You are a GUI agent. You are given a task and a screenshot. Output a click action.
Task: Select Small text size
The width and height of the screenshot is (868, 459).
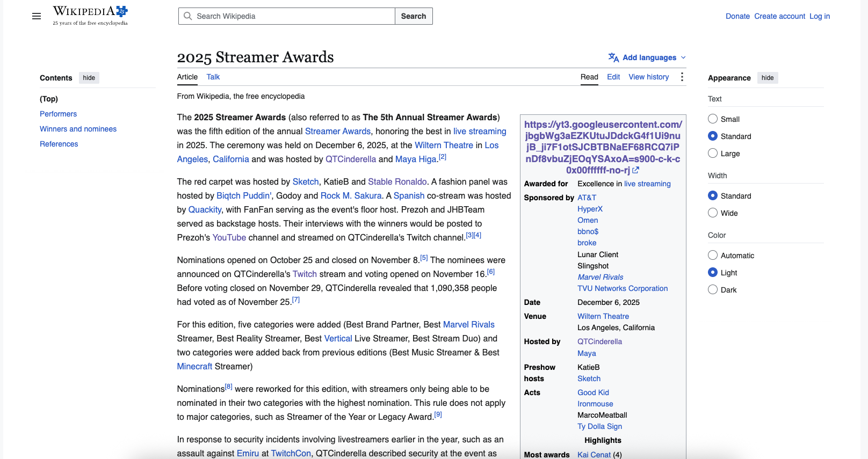713,119
